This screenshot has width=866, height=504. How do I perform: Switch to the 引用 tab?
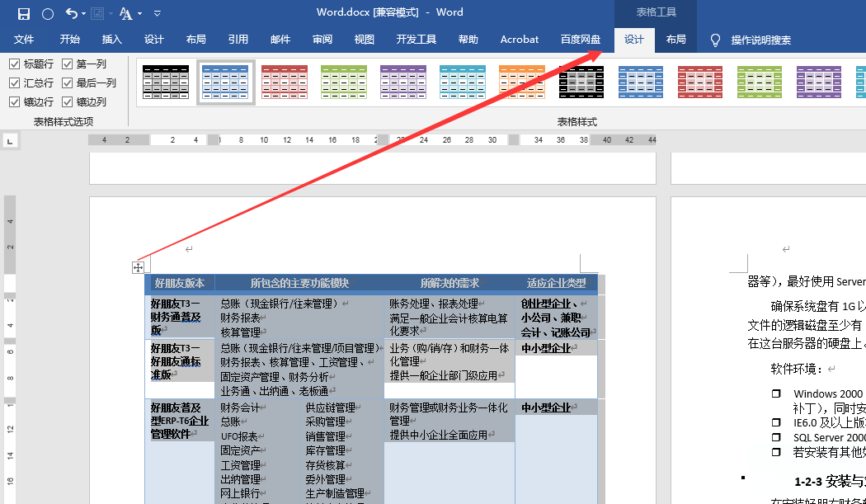coord(238,40)
